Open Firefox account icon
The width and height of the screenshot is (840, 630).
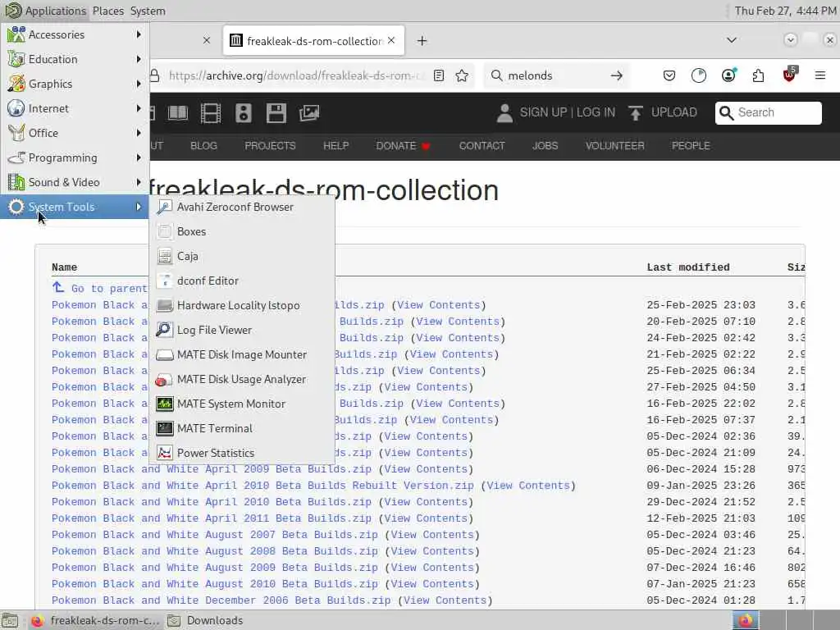pos(728,75)
